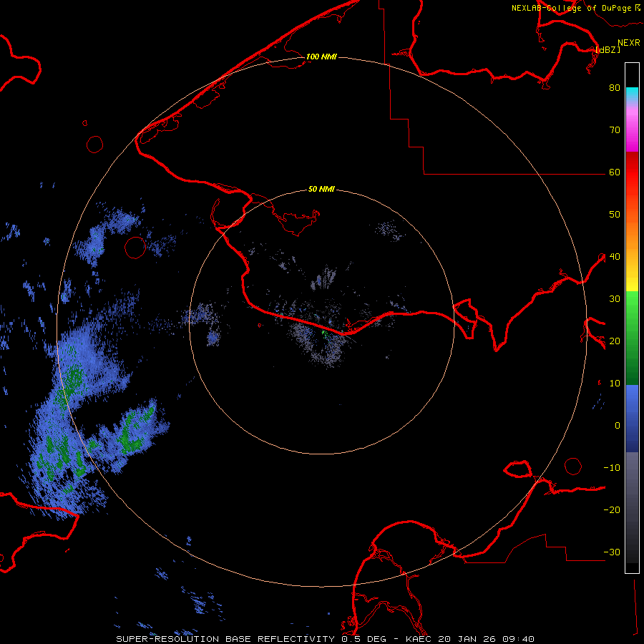The image size is (644, 644).
Task: Click the 0 dBZ value on the color scale
Action: click(618, 426)
